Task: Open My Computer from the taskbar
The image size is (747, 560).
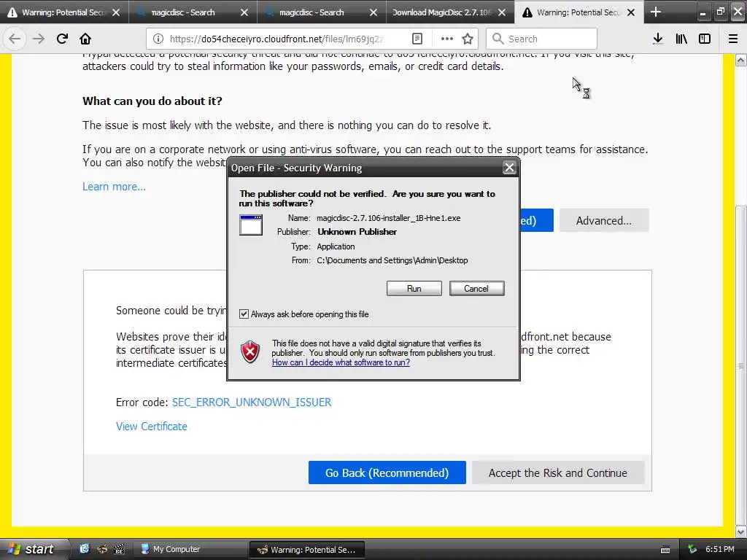Action: tap(190, 549)
